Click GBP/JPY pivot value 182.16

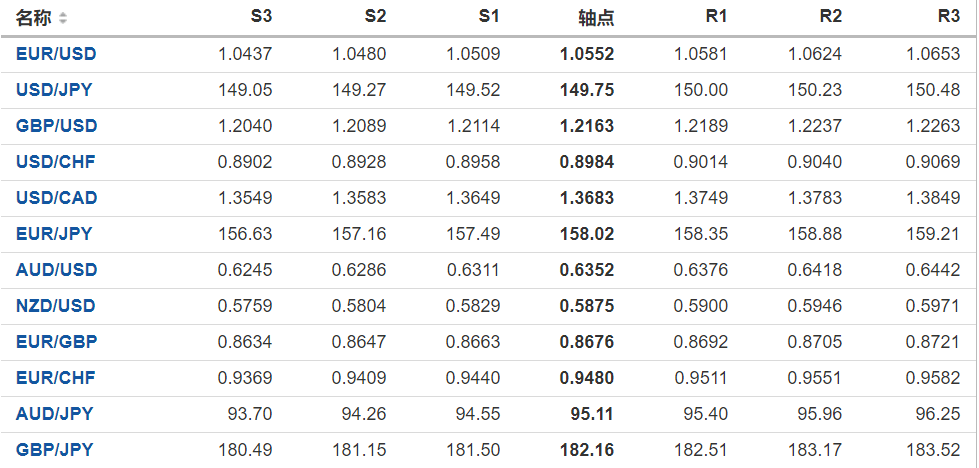[x=587, y=450]
